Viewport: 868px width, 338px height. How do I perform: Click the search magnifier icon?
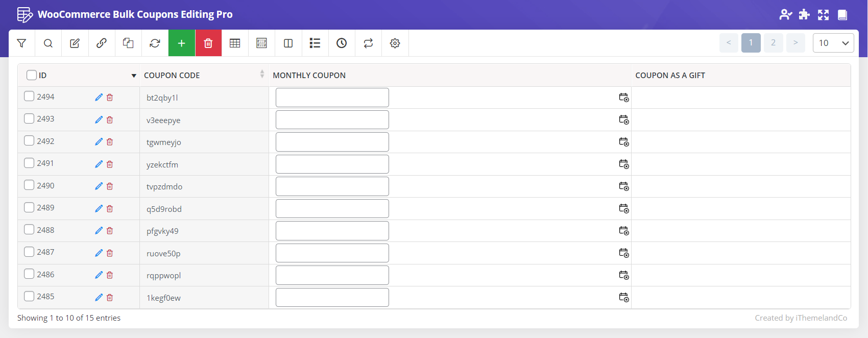(x=48, y=43)
